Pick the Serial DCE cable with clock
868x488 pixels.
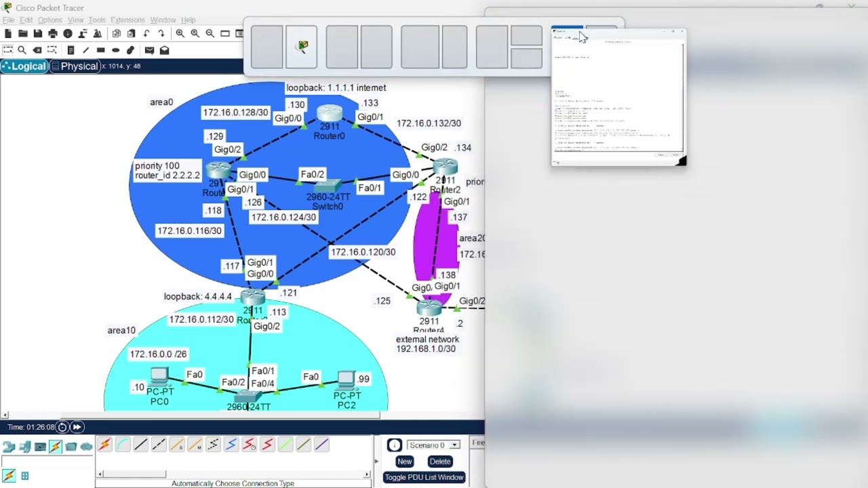(250, 445)
